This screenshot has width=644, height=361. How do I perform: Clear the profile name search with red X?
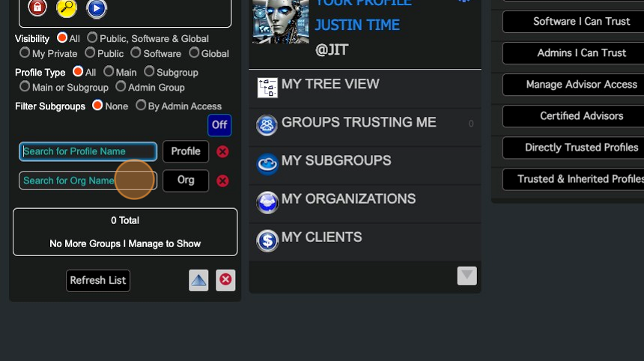[x=222, y=151]
